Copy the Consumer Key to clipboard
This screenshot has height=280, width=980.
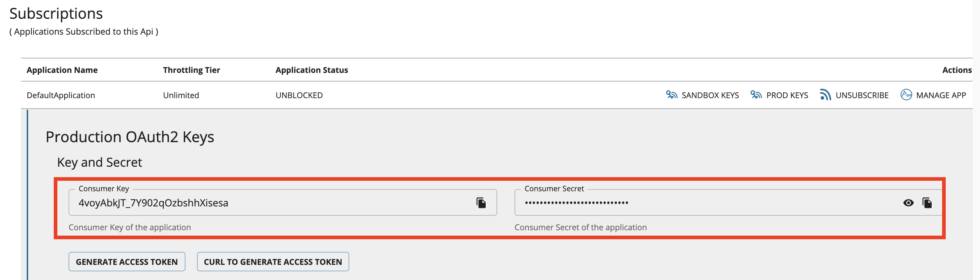(481, 203)
